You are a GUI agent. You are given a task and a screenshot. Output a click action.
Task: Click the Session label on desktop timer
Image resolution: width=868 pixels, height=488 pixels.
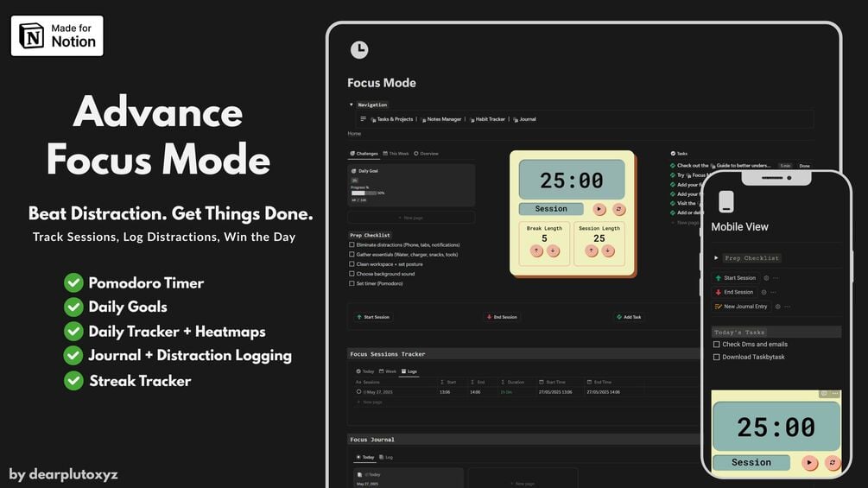(551, 209)
